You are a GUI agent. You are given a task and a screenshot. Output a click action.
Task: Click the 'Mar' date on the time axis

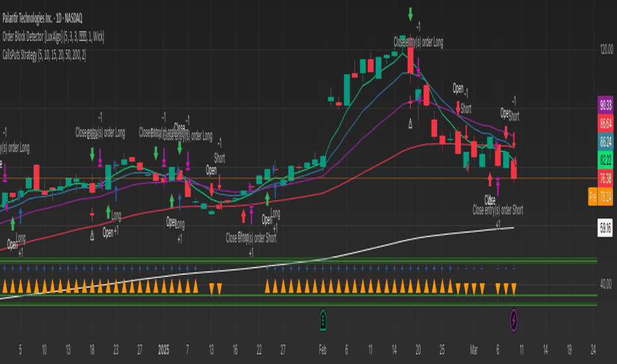tap(474, 350)
